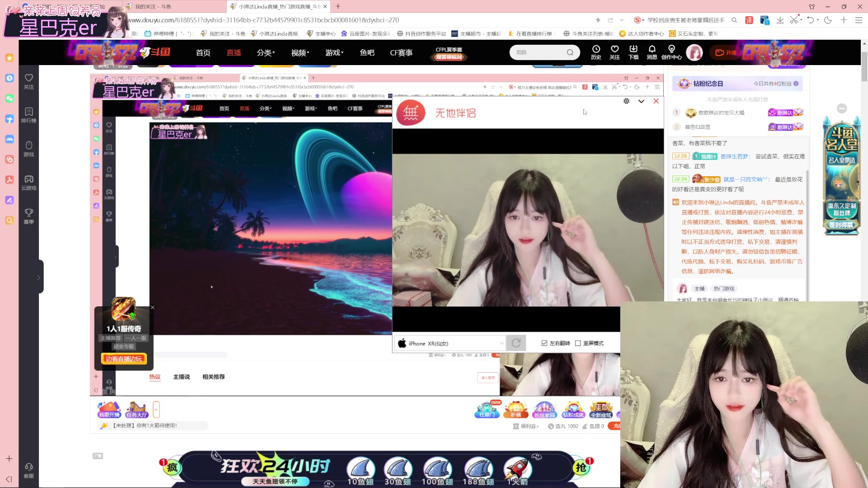
Task: Select the 188鱼翅 gift
Action: [478, 471]
